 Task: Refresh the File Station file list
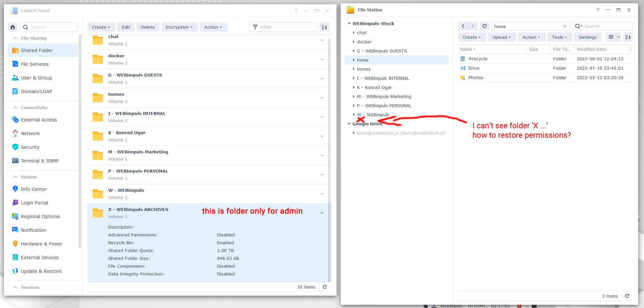pos(485,26)
